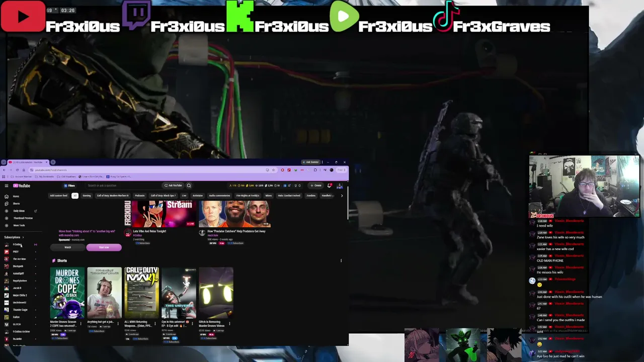Open the Murder Drones COPE short
This screenshot has width=644, height=362.
(x=67, y=293)
